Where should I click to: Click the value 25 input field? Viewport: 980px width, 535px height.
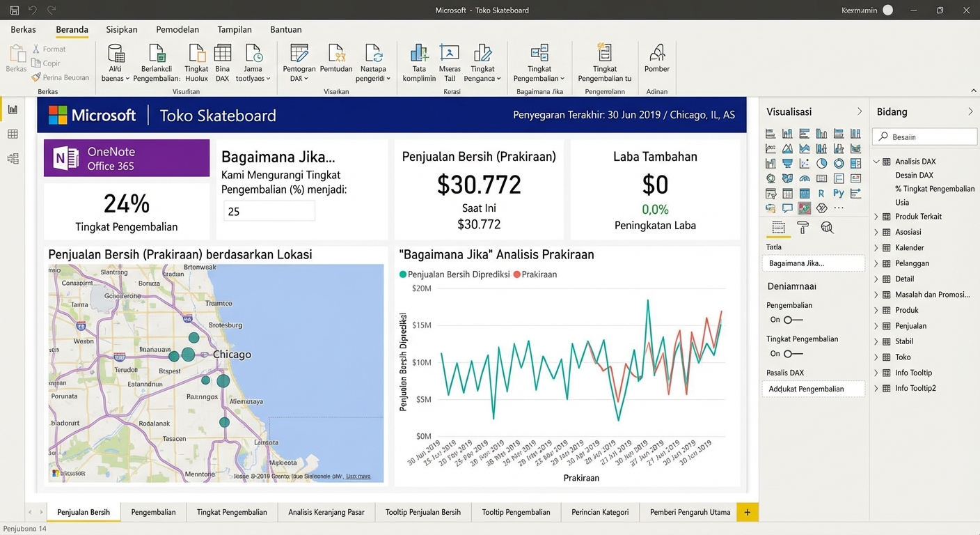coord(269,210)
